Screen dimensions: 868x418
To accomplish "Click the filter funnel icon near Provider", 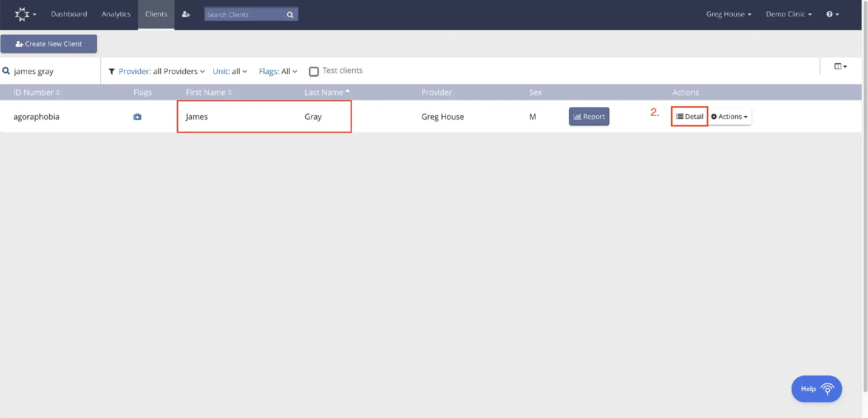I will coord(112,71).
